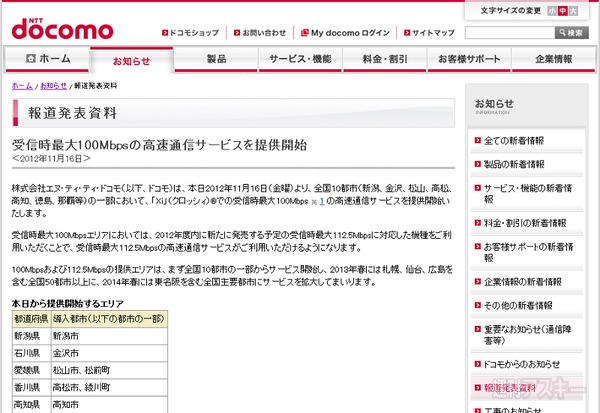Click arrow icon beside 企業情報の新着情報
The width and height of the screenshot is (600, 413).
click(478, 282)
